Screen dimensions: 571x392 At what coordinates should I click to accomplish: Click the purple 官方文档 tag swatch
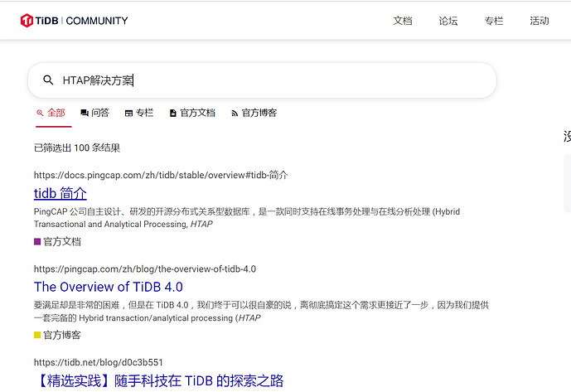pyautogui.click(x=37, y=241)
